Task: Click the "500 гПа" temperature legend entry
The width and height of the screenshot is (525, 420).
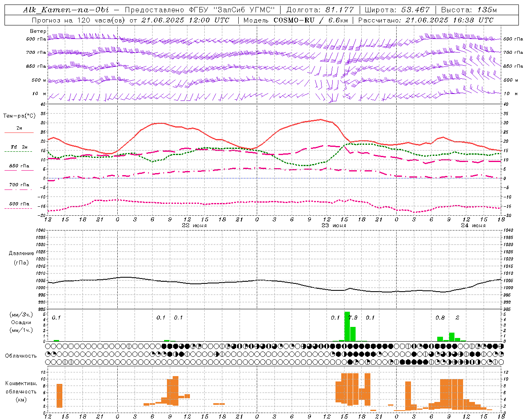Action: click(x=19, y=204)
